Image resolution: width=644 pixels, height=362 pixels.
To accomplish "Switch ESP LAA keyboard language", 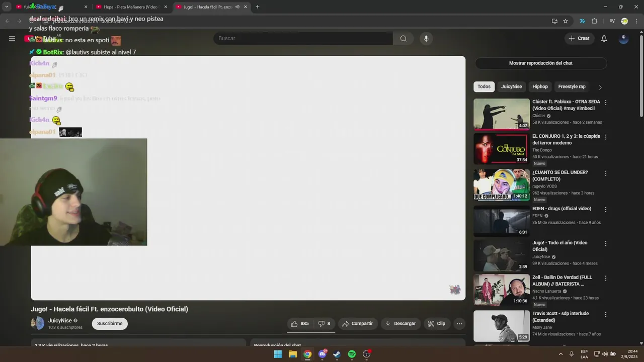I will point(584,354).
